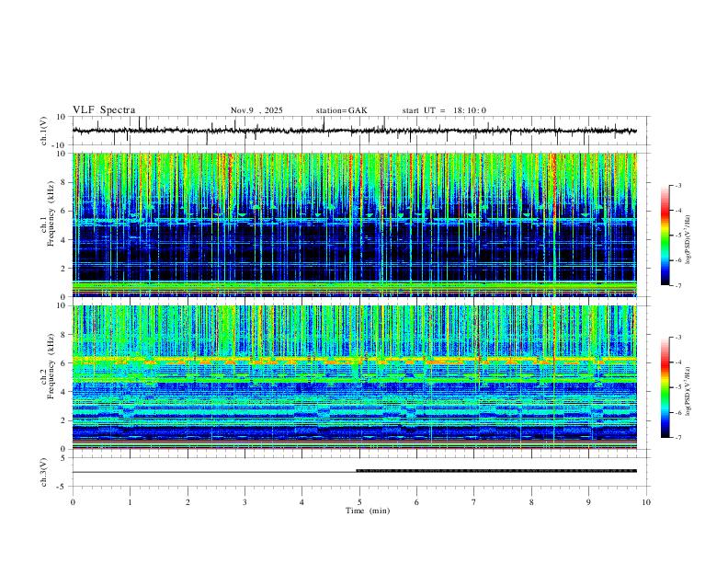Screen dimensions: 728x563
Task: Click the "10" tick on the time axis
Action: coord(646,502)
